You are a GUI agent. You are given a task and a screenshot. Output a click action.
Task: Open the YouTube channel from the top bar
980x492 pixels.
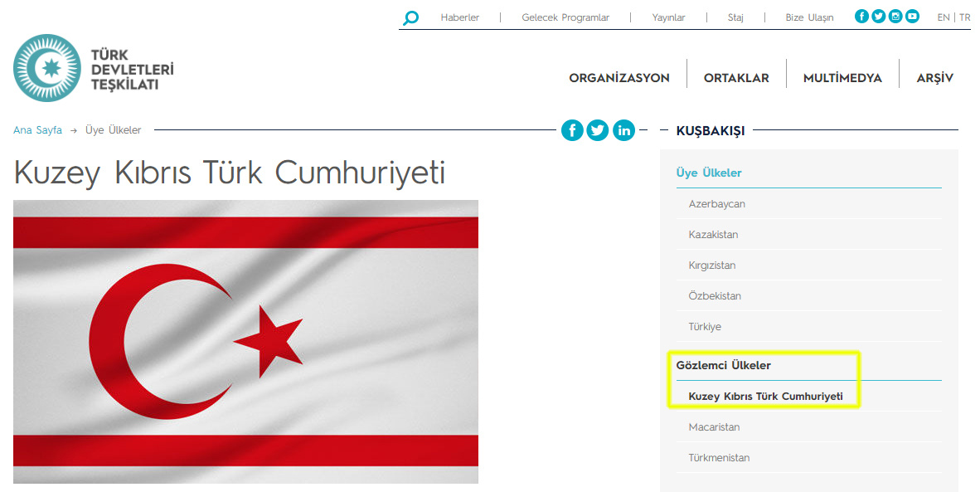point(912,17)
